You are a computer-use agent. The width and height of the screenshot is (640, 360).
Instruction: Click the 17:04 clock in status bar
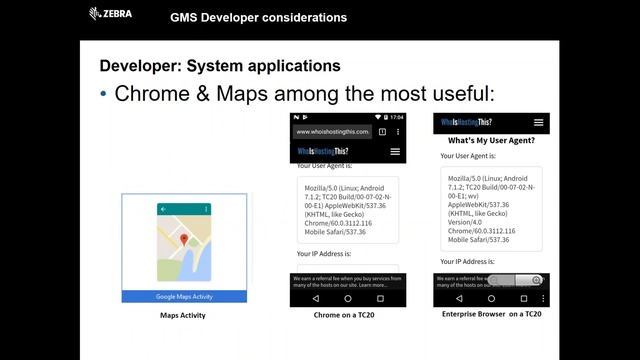click(397, 117)
